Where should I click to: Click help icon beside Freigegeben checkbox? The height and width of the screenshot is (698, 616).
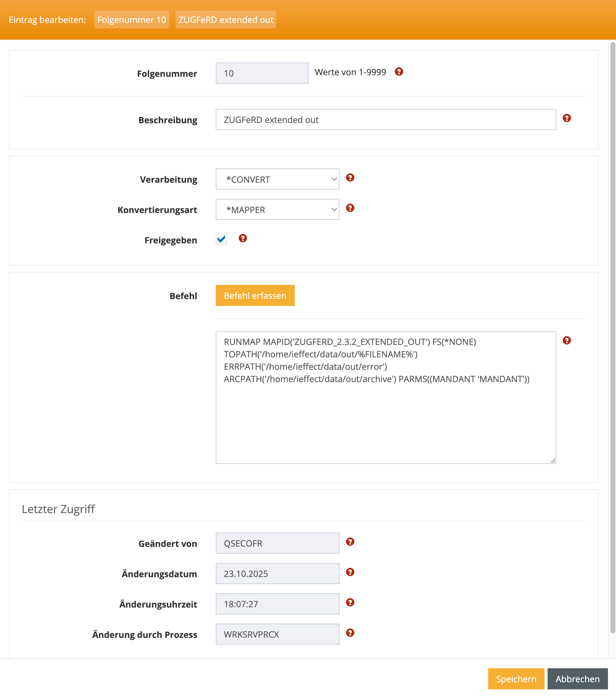point(242,238)
